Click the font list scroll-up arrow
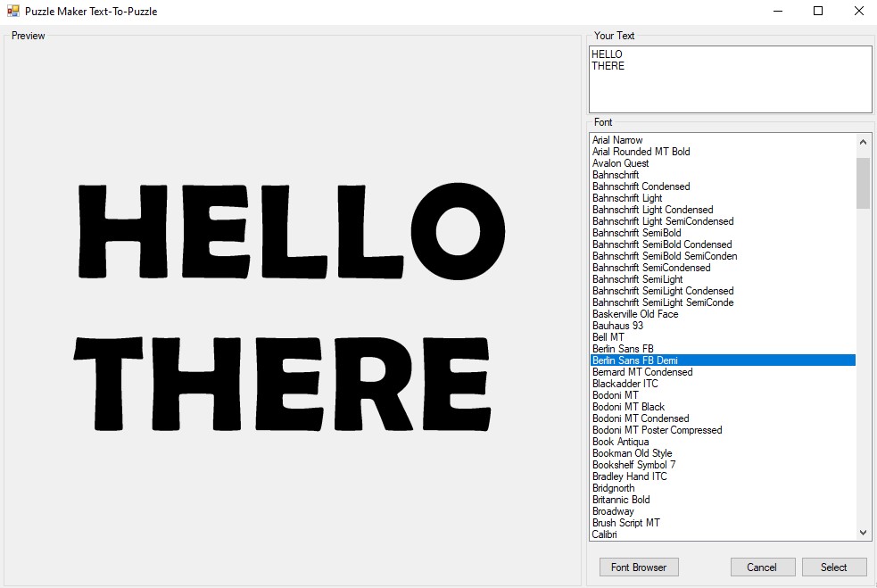 (x=862, y=140)
